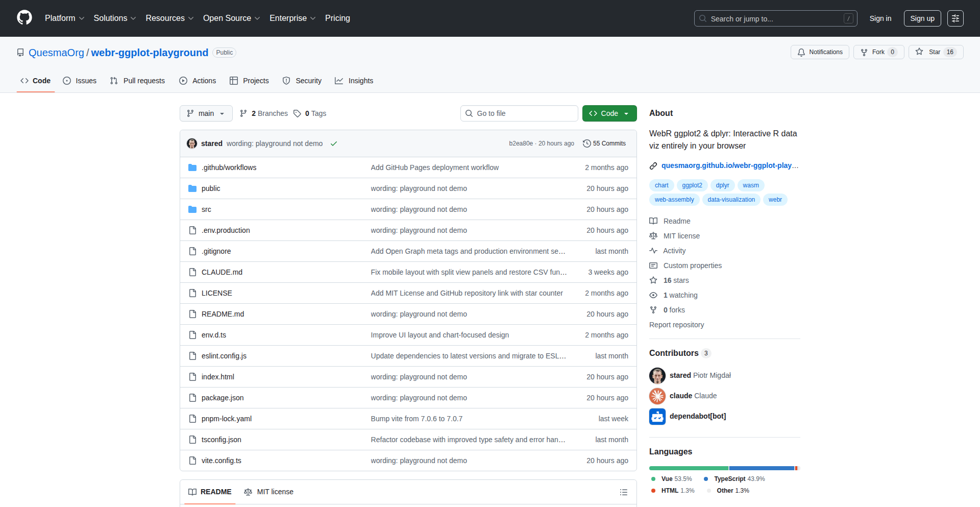980x507 pixels.
Task: Click the bell icon in Notifications button
Action: 801,52
